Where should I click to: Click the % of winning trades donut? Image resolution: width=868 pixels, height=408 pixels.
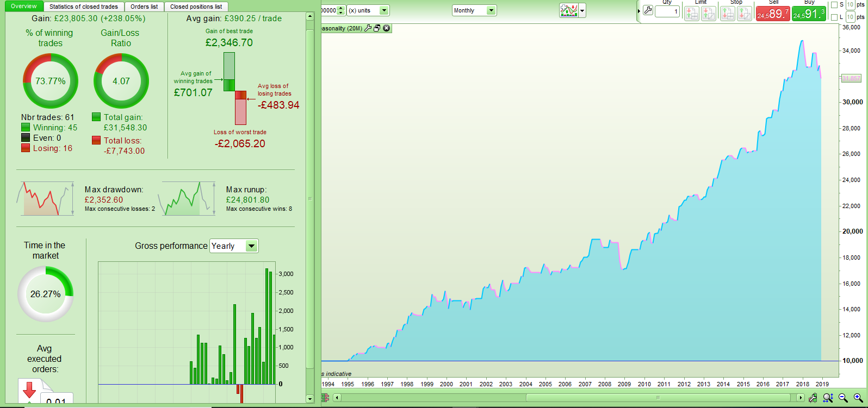[51, 81]
